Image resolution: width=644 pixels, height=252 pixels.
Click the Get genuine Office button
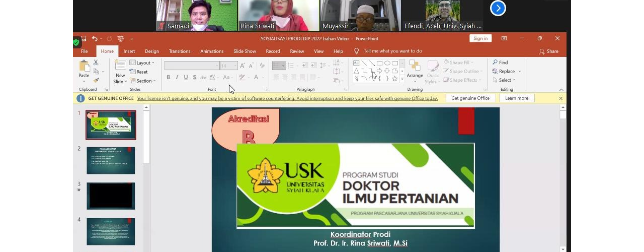coord(470,98)
